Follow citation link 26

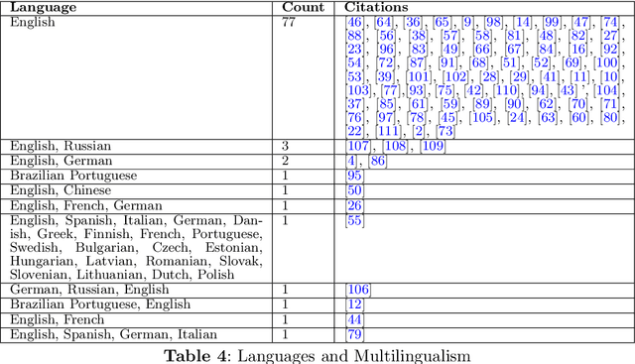[354, 205]
